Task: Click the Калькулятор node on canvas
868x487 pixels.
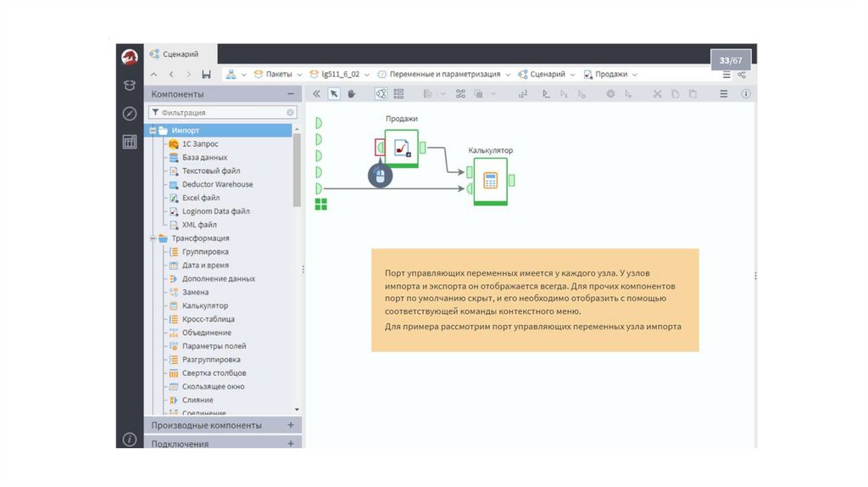Action: (490, 180)
